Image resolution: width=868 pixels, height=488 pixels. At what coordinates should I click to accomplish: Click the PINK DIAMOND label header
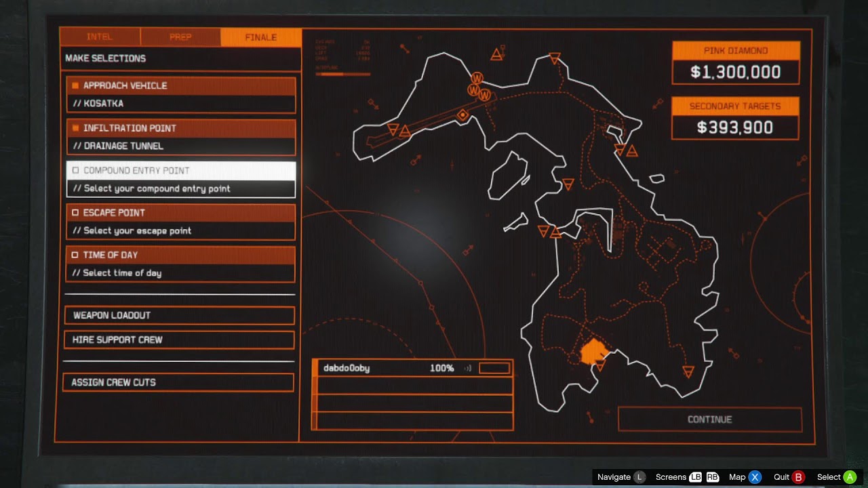736,51
